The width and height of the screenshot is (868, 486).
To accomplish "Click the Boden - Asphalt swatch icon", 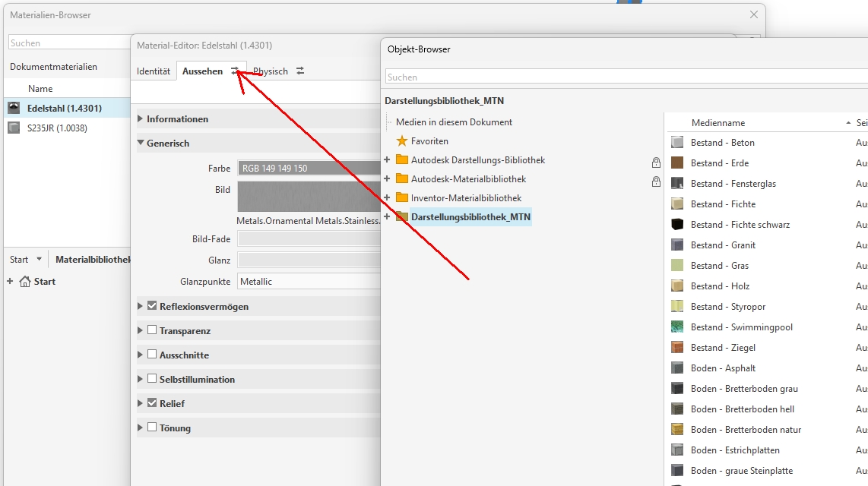I will (x=677, y=368).
